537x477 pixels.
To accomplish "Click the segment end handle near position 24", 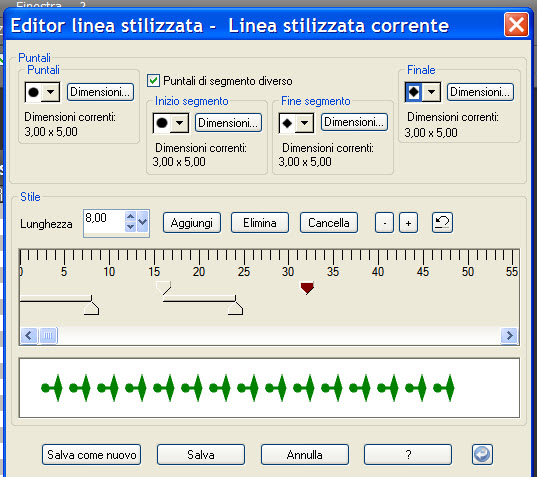I will (235, 308).
